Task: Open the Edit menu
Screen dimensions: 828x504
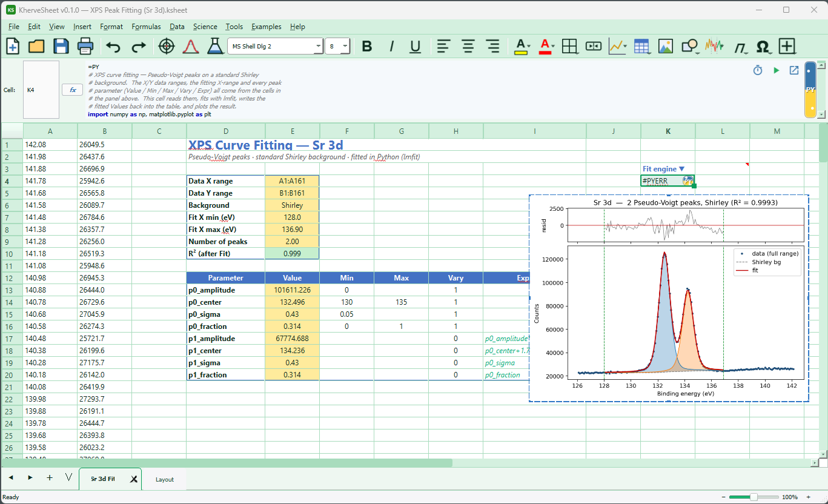Action: (34, 27)
